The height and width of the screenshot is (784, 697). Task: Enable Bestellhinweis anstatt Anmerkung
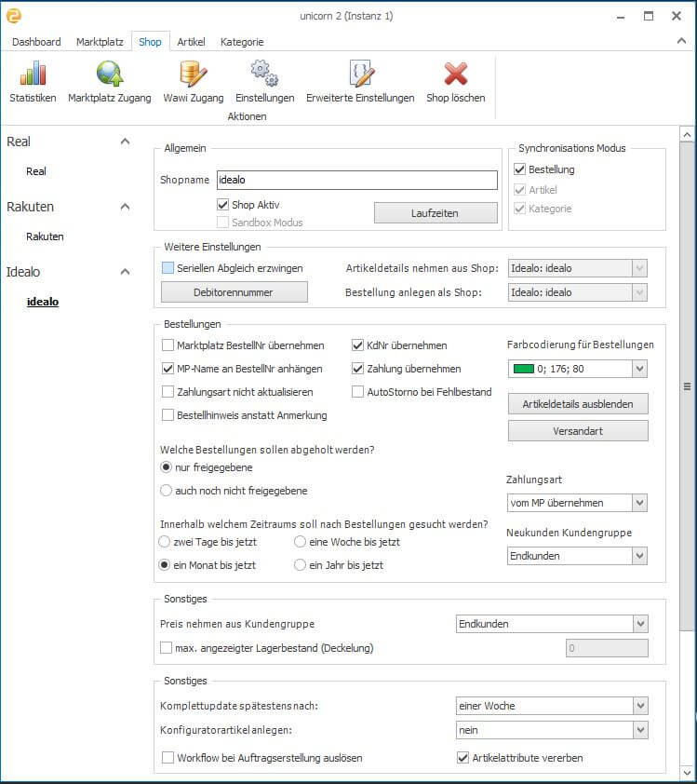pyautogui.click(x=168, y=415)
